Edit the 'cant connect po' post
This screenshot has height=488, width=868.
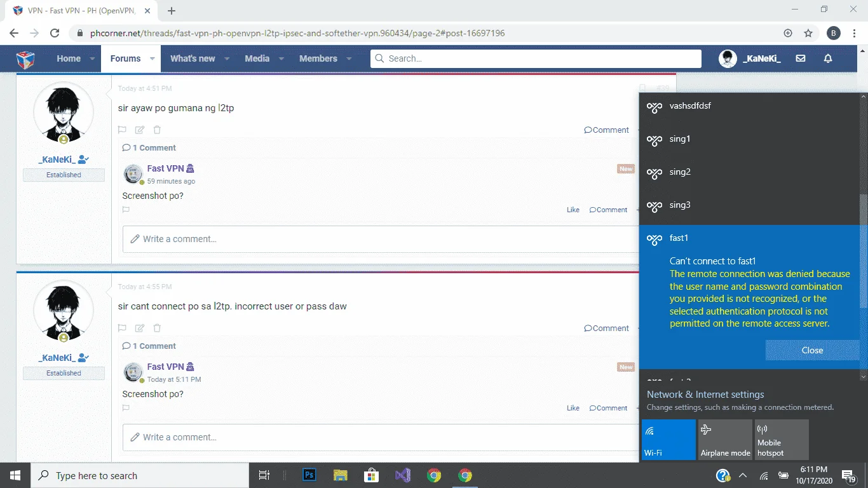140,328
